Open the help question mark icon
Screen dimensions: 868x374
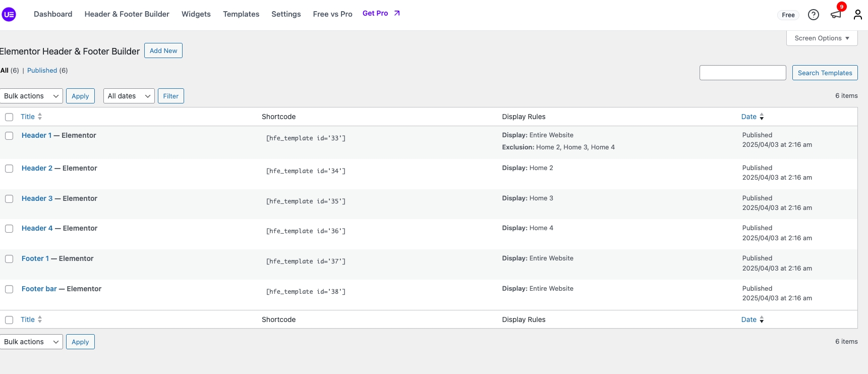tap(813, 15)
